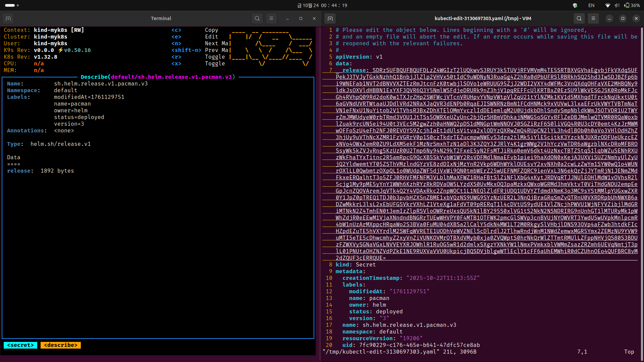
Task: Click the Name sh.helm.release.v1.pacman.v3 value
Action: 101,84
